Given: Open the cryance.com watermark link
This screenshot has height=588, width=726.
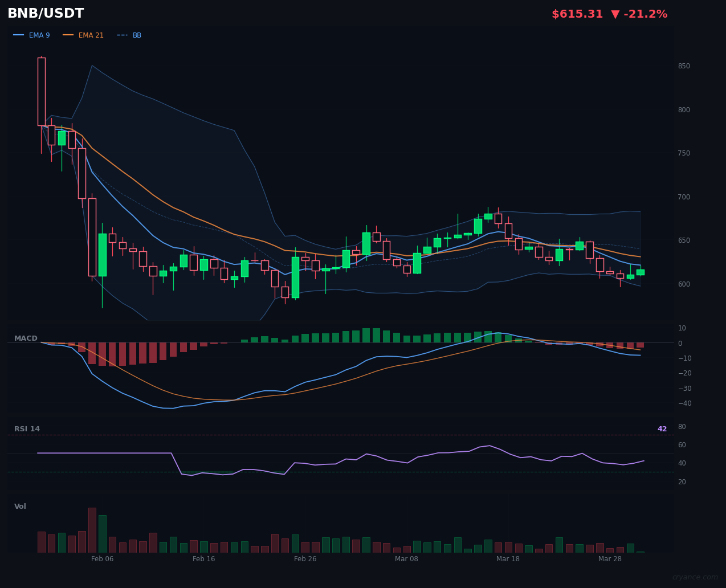Looking at the screenshot, I should pos(695,577).
